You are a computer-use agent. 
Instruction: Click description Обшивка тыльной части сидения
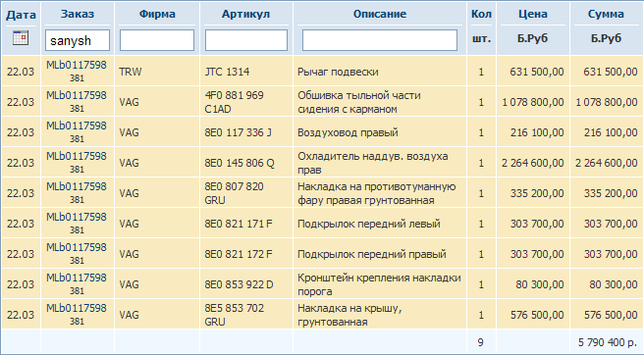359,102
